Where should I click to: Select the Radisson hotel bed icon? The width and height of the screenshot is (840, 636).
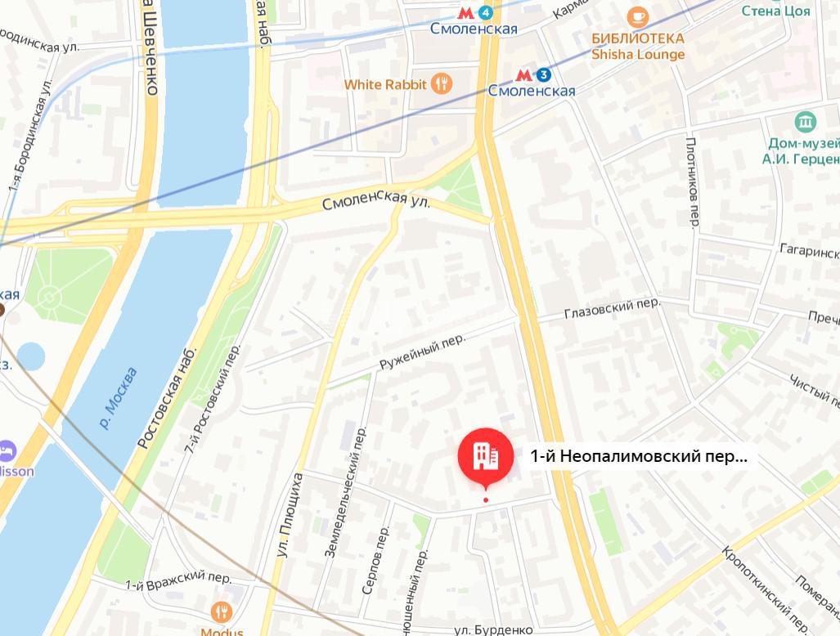point(7,451)
